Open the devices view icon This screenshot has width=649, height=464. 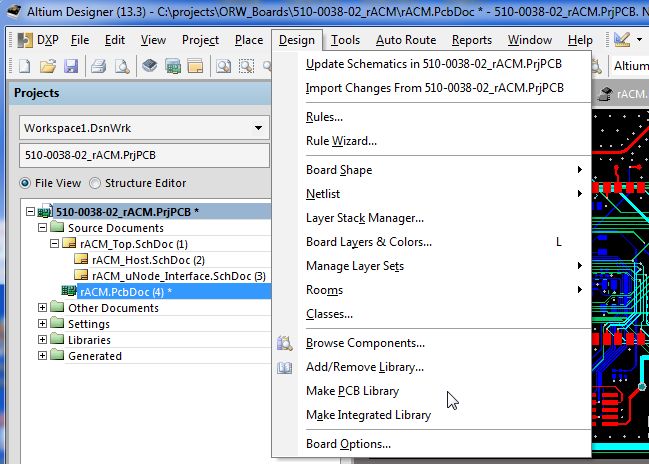click(x=149, y=66)
